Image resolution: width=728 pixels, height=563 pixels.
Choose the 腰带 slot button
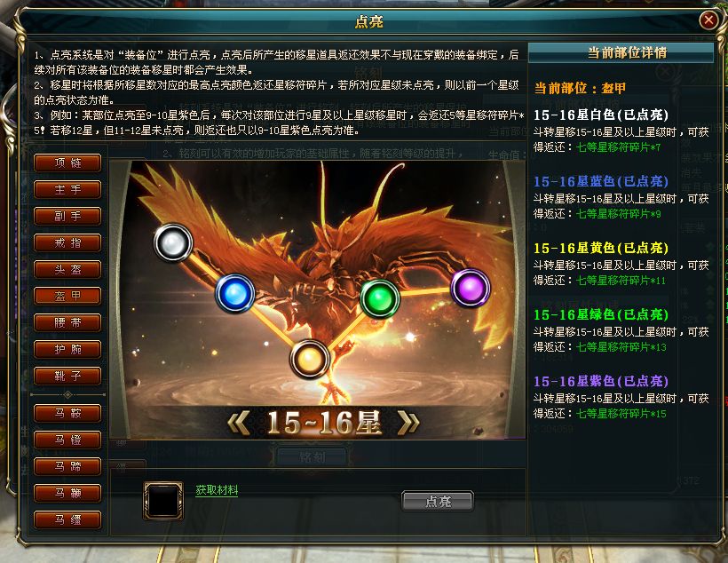tap(67, 322)
